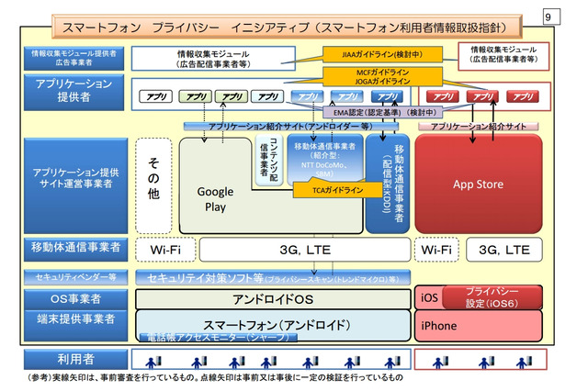This screenshot has height=391, width=588.
Task: Click the アプリケーション紹介サイト(アンドロイダー等) bar
Action: pyautogui.click(x=291, y=127)
